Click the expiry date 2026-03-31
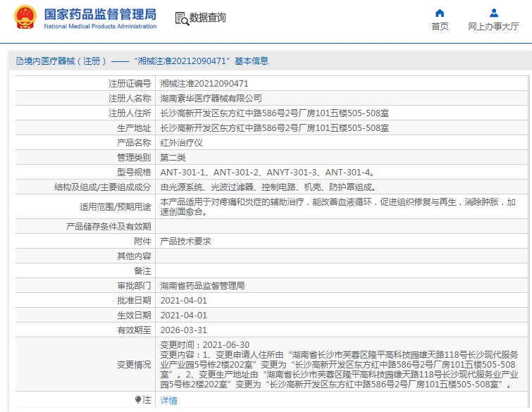 [183, 330]
